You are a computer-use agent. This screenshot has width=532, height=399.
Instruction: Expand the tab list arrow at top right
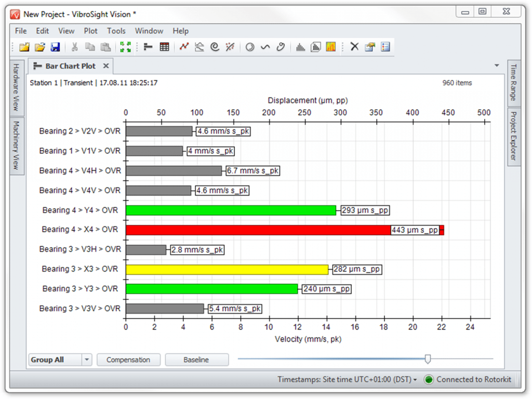click(497, 65)
